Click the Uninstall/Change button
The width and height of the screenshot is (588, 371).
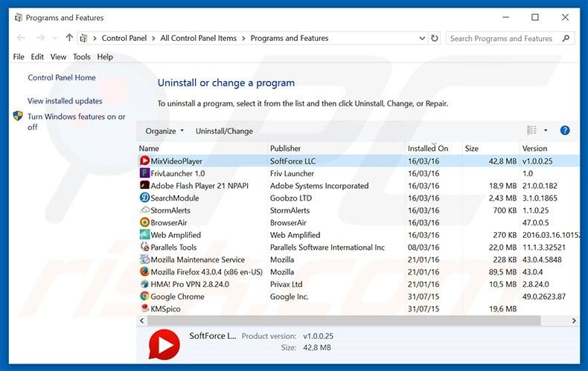click(x=224, y=131)
